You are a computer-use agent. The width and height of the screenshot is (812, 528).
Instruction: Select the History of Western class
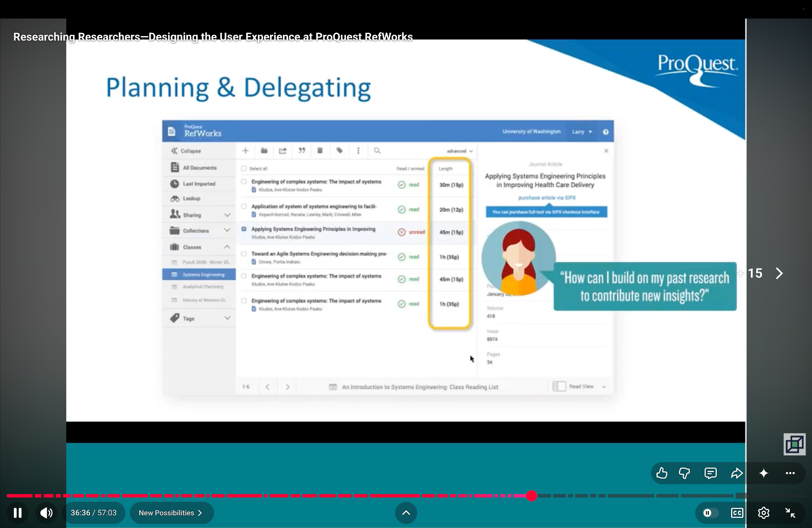199,300
